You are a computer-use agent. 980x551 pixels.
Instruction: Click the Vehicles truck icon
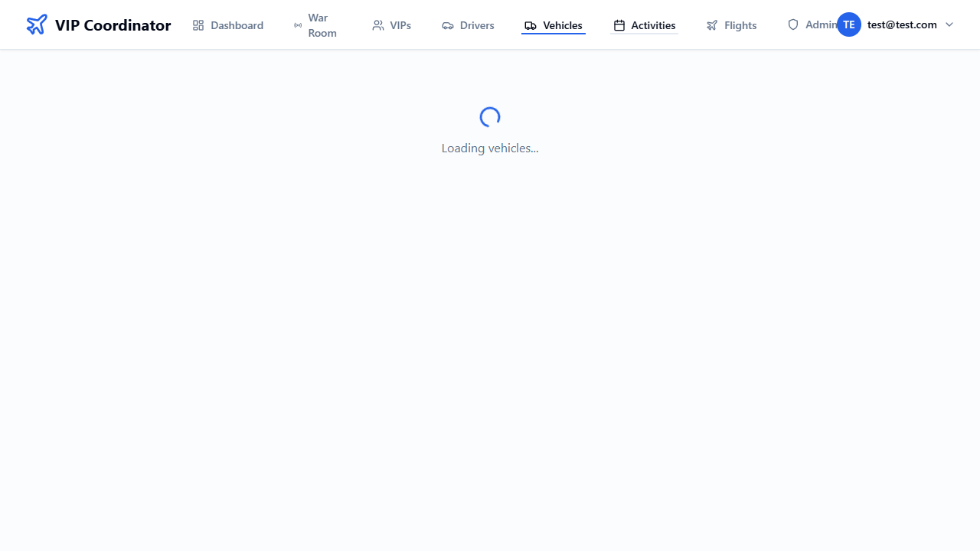[x=531, y=25]
